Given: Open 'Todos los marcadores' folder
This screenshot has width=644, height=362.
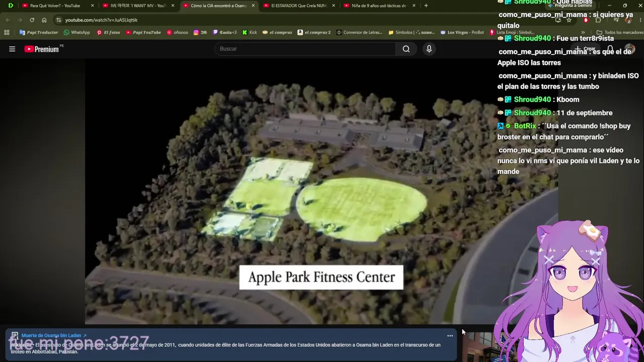Looking at the screenshot, I should click(x=619, y=32).
